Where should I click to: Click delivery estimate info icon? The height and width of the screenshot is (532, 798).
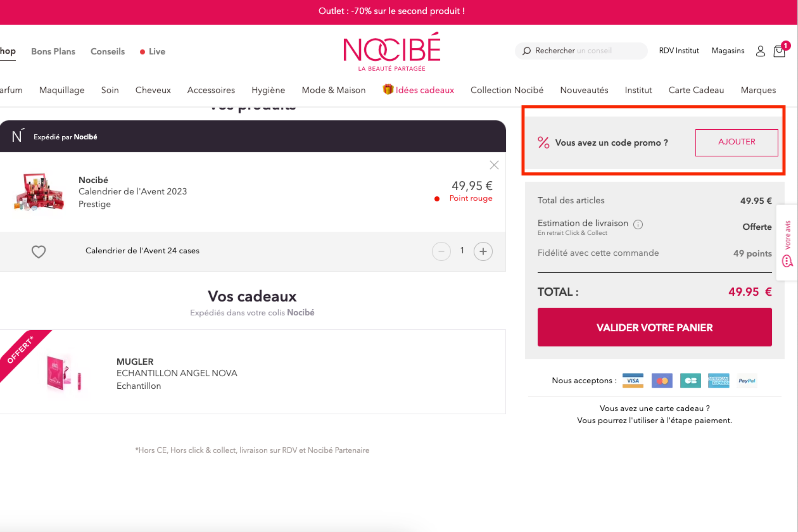point(638,224)
